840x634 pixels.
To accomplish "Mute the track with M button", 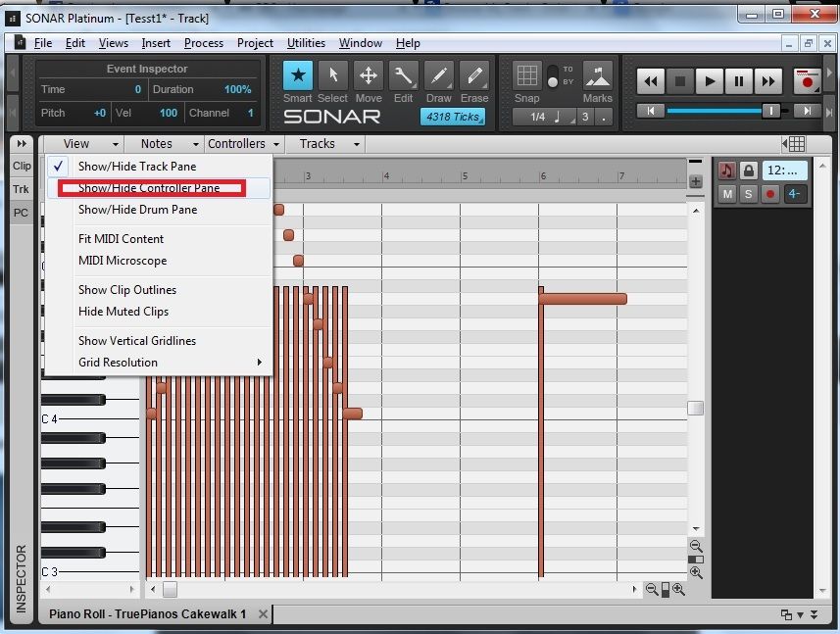I will click(x=727, y=194).
